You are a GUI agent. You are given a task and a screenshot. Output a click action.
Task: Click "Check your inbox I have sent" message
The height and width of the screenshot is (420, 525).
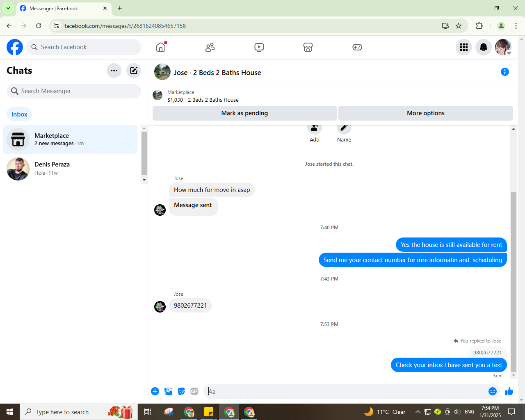[x=449, y=365]
